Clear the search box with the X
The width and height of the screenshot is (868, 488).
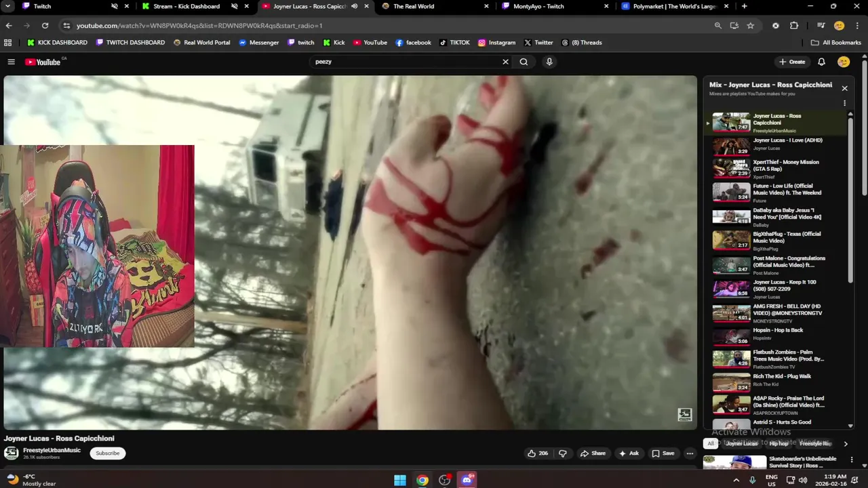tap(505, 62)
